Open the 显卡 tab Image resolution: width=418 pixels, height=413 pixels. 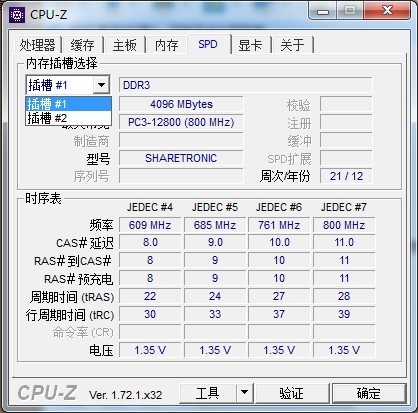point(250,45)
